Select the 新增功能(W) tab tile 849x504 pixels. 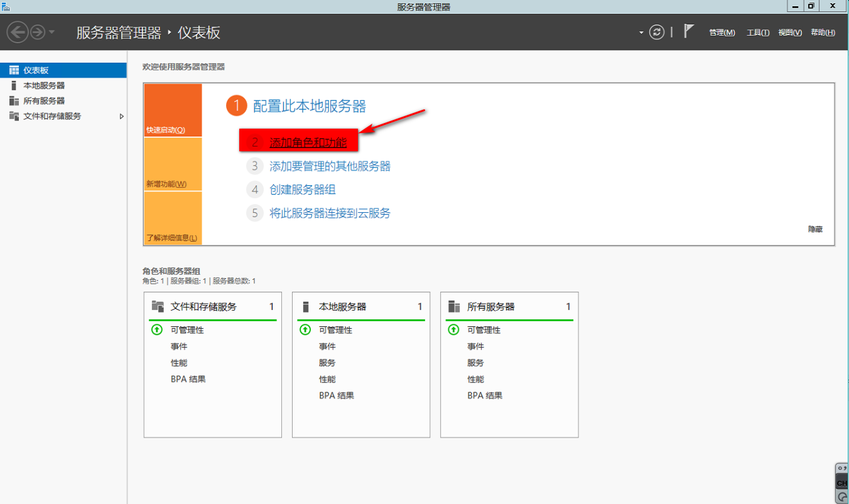coord(173,164)
